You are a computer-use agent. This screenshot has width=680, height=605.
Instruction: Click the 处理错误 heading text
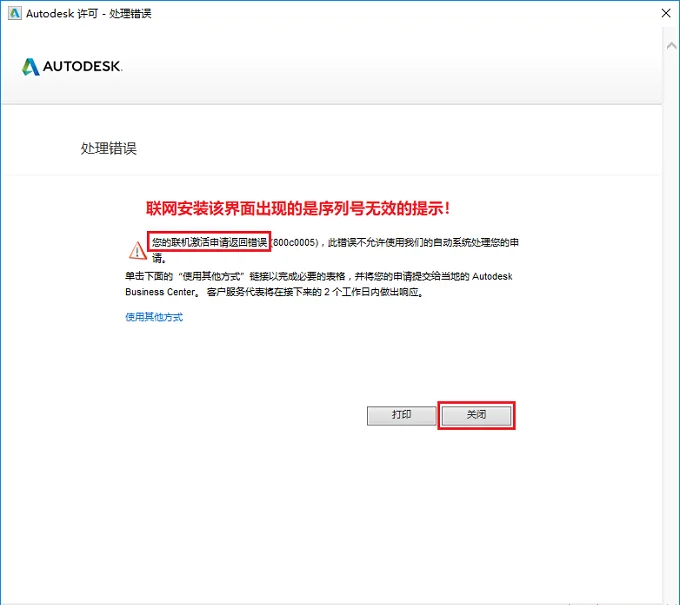(108, 148)
